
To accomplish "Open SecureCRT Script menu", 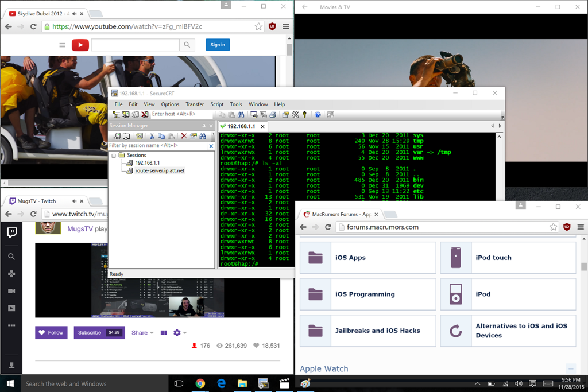I will point(216,104).
